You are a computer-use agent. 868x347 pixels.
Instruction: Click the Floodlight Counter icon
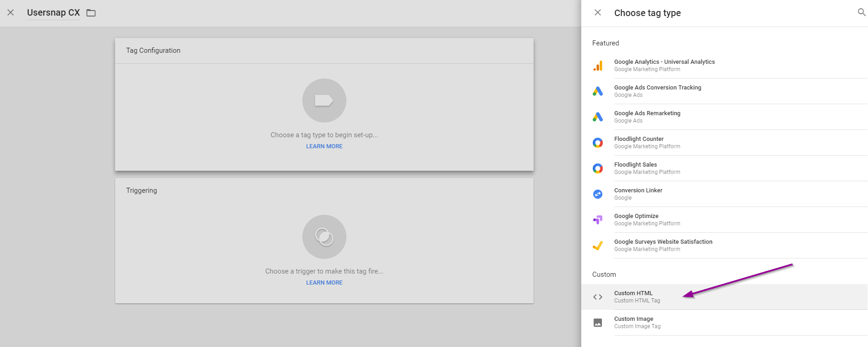[x=598, y=143]
